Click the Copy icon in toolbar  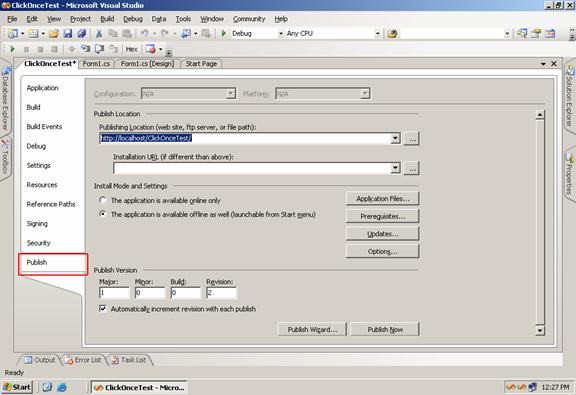pyautogui.click(x=113, y=33)
